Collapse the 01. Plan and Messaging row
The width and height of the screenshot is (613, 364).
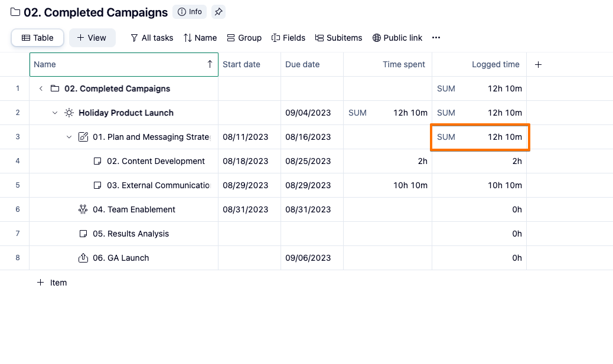(x=69, y=137)
